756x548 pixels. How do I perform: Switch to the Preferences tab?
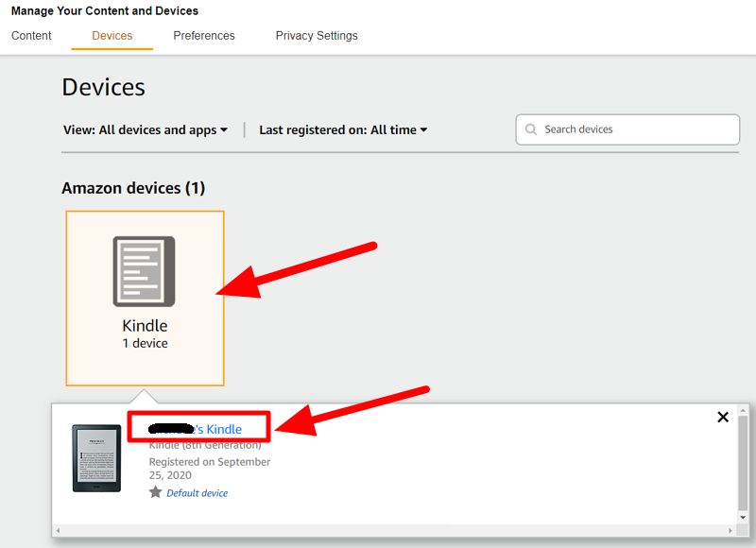tap(204, 36)
